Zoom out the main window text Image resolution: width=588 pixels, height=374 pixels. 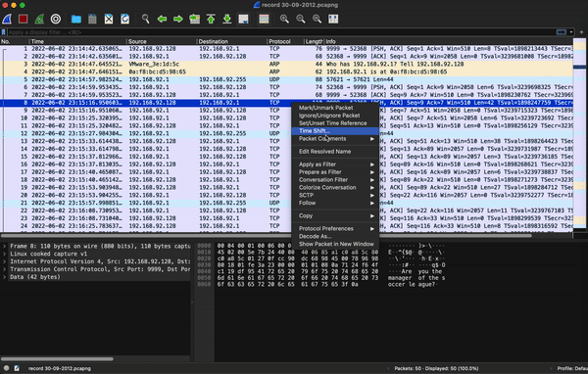[301, 19]
